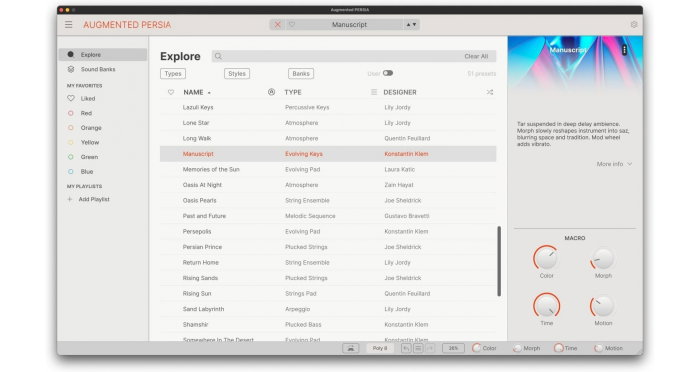This screenshot has height=372, width=700.
Task: Click the Explore icon in sidebar
Action: 71,54
